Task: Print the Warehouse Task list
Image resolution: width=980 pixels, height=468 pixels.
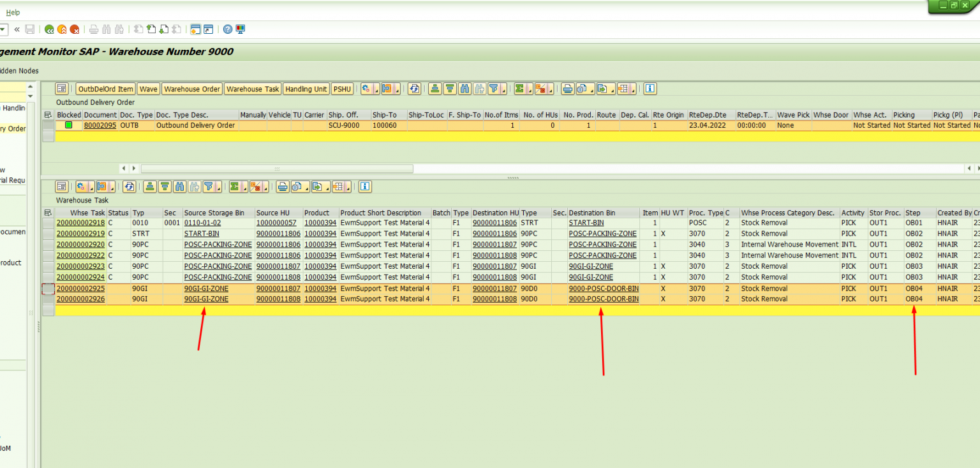Action: (283, 186)
